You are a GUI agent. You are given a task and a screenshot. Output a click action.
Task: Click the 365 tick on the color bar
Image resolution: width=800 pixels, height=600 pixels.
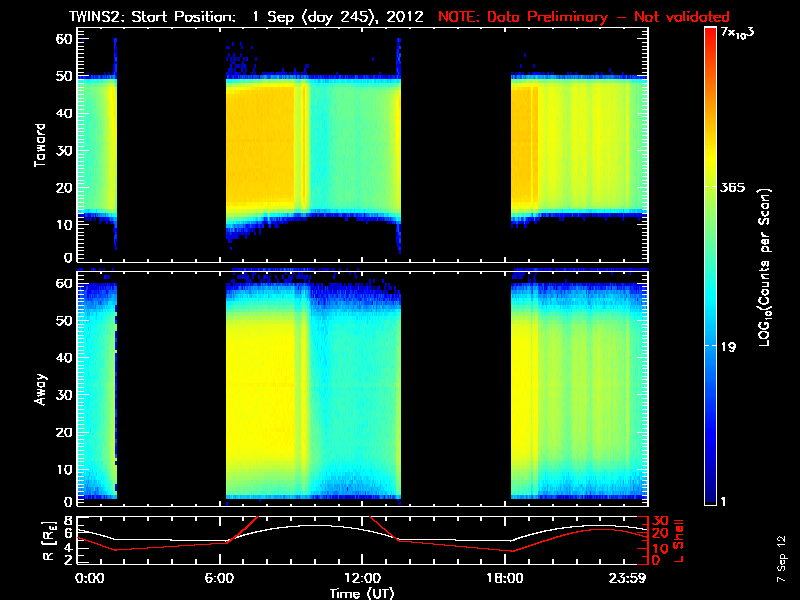tap(733, 187)
